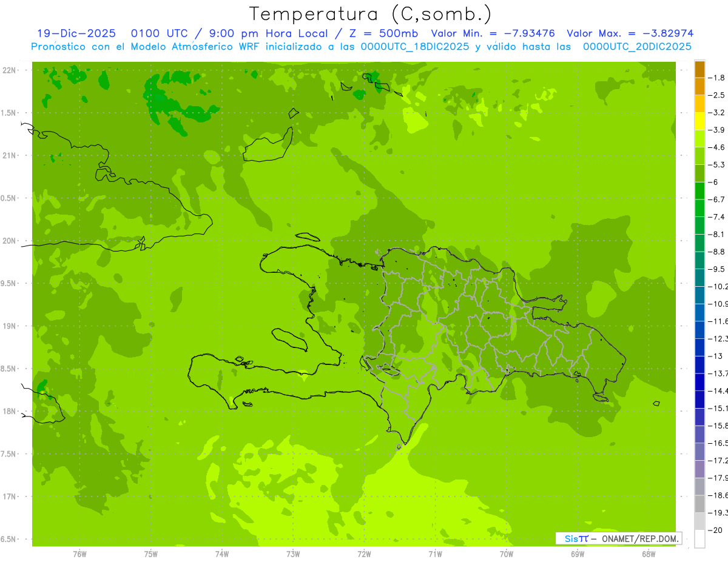Select the "Z = 500mb" level label
The image size is (728, 562).
tap(383, 33)
